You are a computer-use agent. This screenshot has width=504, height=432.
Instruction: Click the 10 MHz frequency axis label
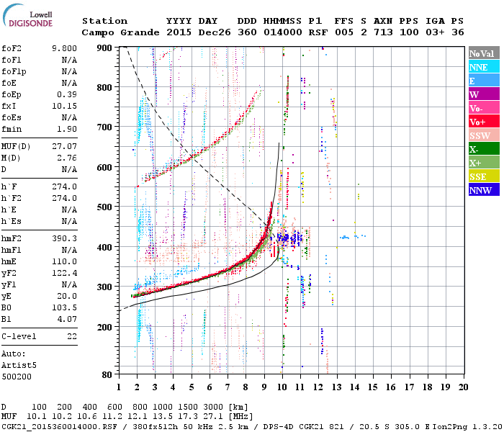[282, 387]
